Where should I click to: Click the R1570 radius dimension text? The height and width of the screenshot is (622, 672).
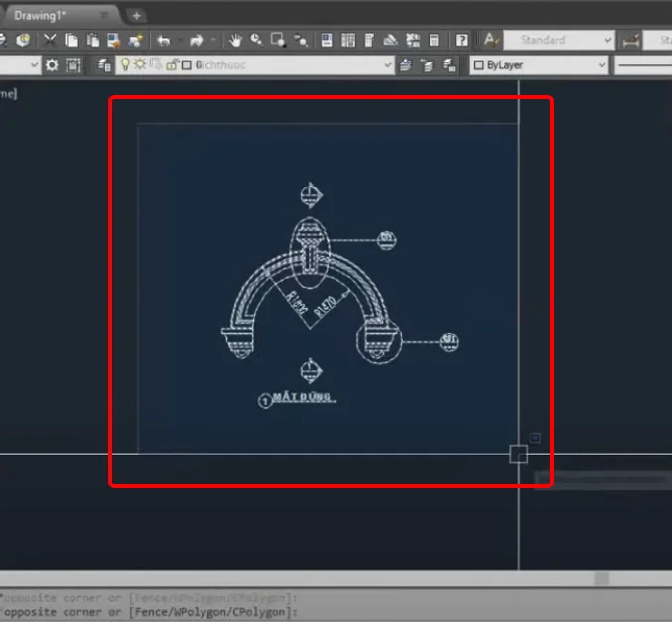[x=324, y=307]
